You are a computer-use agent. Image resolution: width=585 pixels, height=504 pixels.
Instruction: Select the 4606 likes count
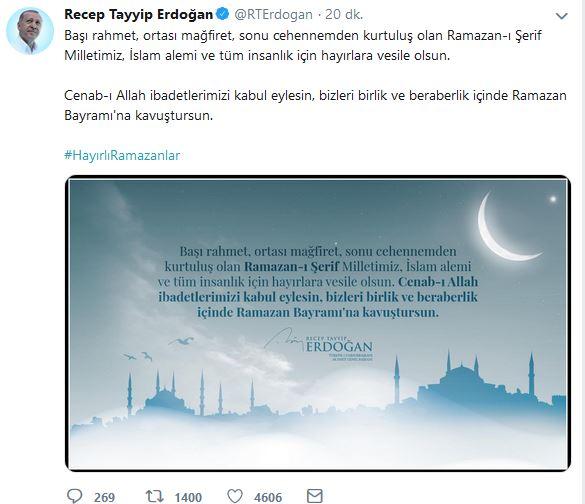(x=268, y=497)
